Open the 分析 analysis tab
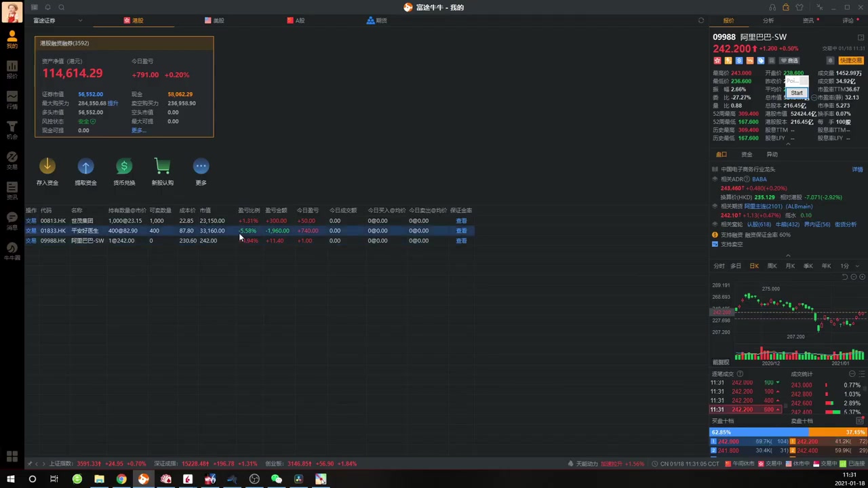The height and width of the screenshot is (488, 868). coord(768,20)
